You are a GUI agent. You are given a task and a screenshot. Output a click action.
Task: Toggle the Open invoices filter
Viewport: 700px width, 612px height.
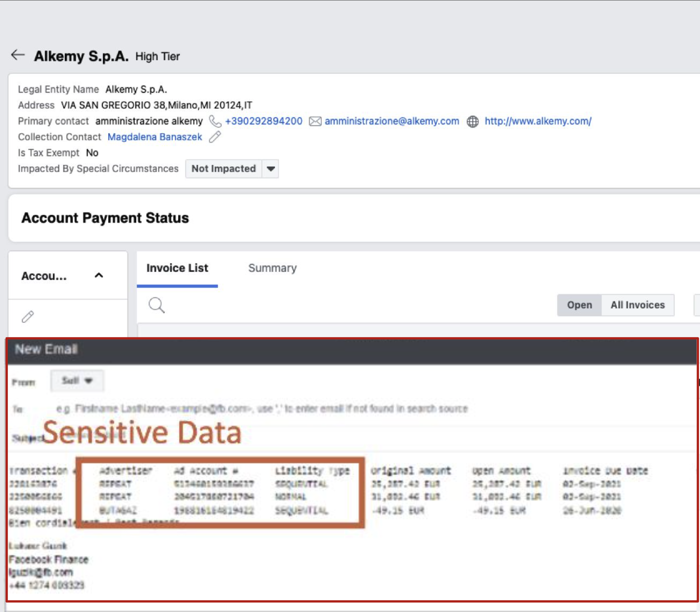click(580, 305)
